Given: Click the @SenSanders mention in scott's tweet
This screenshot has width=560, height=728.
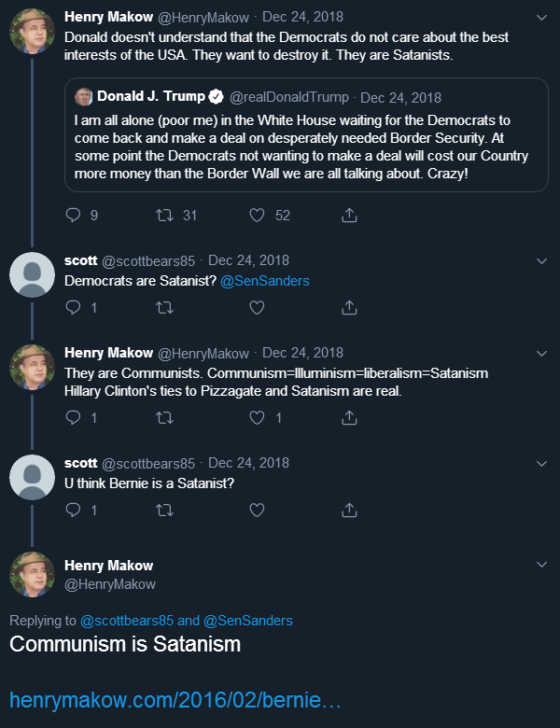Looking at the screenshot, I should coord(264,281).
